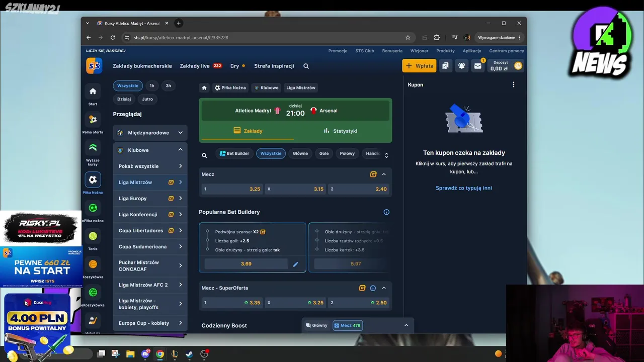Open Chrome extensions puzzle icon
Screen dimensions: 644x362
[437, 37]
